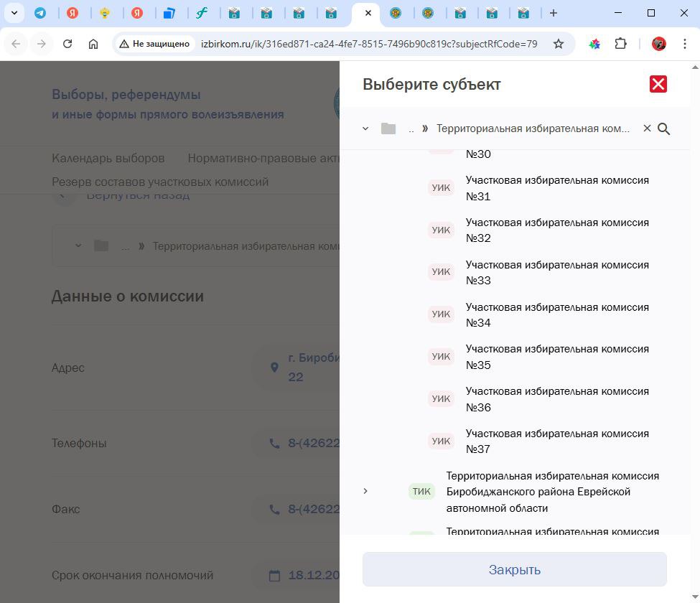Click the Закрыть button
Screen dimensions: 700x603
click(x=514, y=569)
